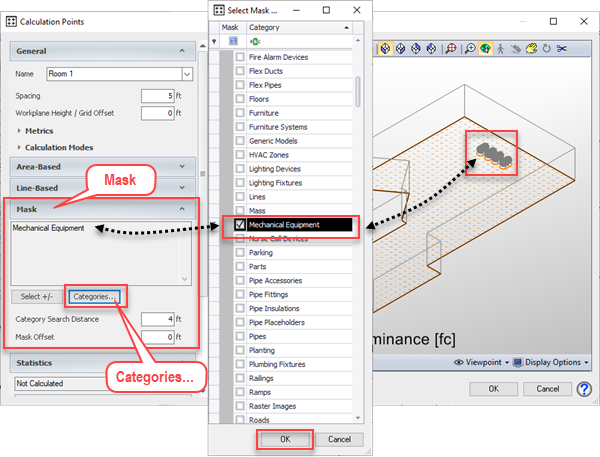Check the Furniture category checkbox
Screen dimensions: 600x457
coord(239,114)
